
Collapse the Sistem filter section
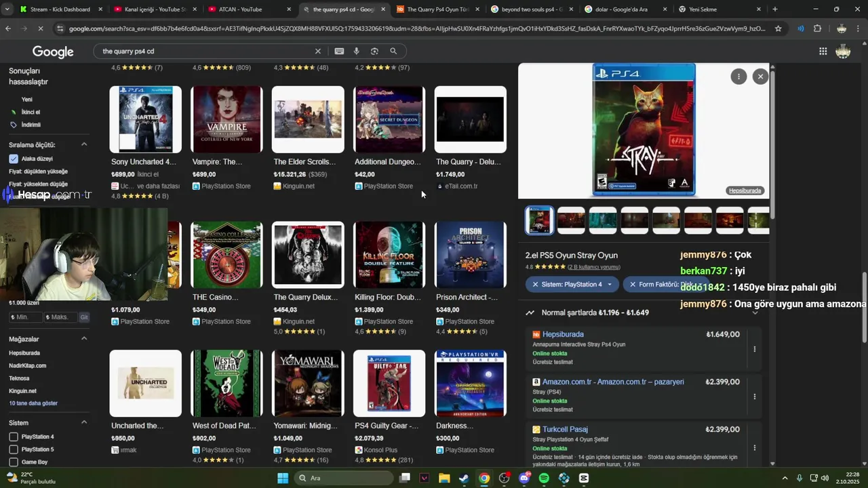pos(84,422)
